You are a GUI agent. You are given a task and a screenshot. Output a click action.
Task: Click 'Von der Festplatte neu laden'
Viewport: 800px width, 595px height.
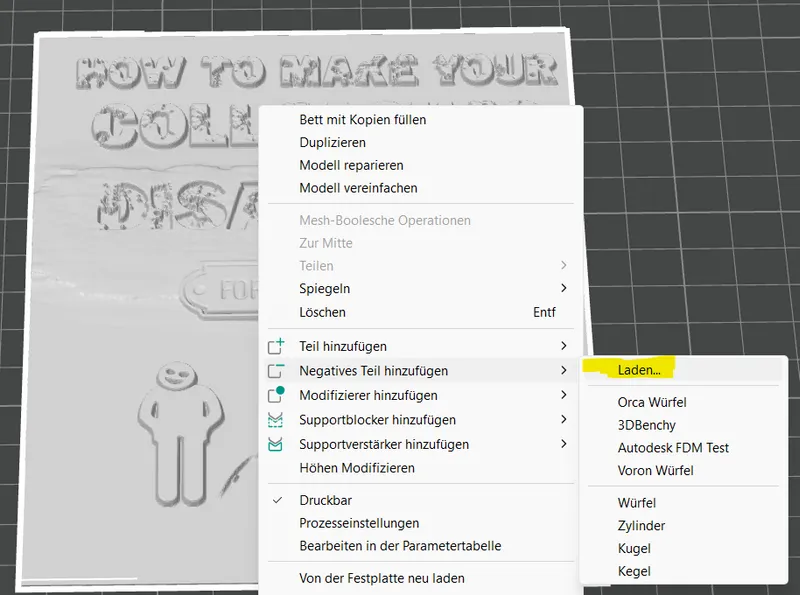(381, 578)
